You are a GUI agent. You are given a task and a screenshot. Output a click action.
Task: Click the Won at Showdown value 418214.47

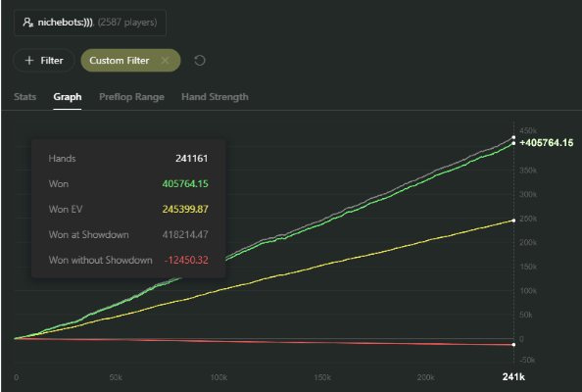(185, 234)
